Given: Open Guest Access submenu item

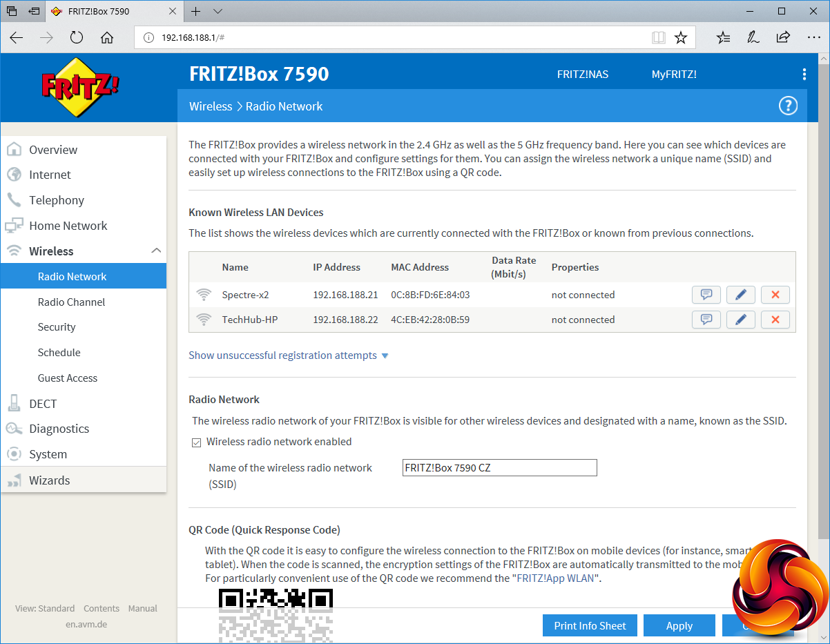Looking at the screenshot, I should tap(84, 378).
